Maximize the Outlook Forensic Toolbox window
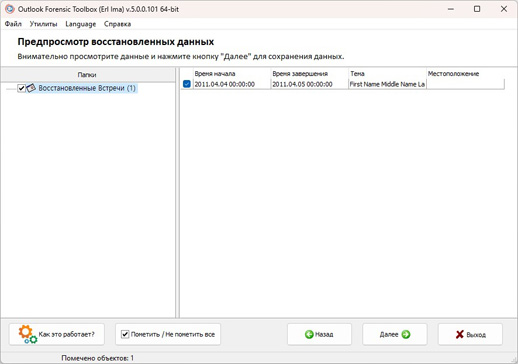This screenshot has width=518, height=364. click(477, 9)
